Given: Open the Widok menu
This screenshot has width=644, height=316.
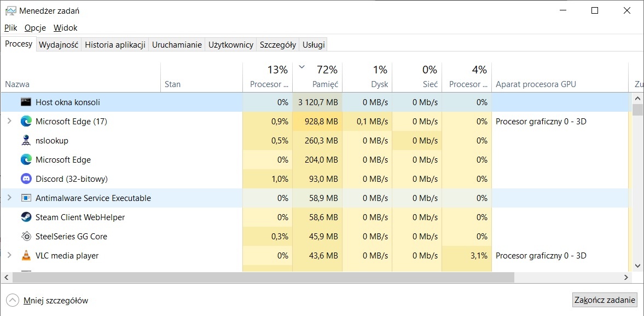Looking at the screenshot, I should [x=65, y=28].
